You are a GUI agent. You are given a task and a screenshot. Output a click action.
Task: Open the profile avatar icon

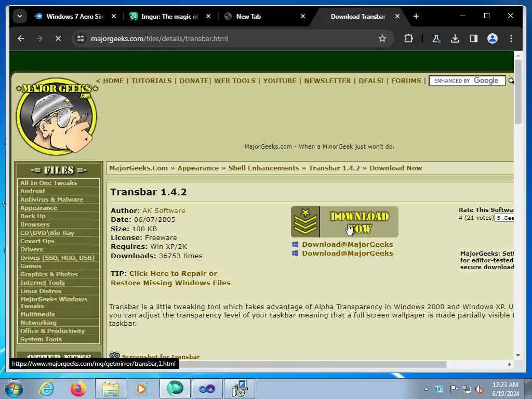click(x=493, y=38)
